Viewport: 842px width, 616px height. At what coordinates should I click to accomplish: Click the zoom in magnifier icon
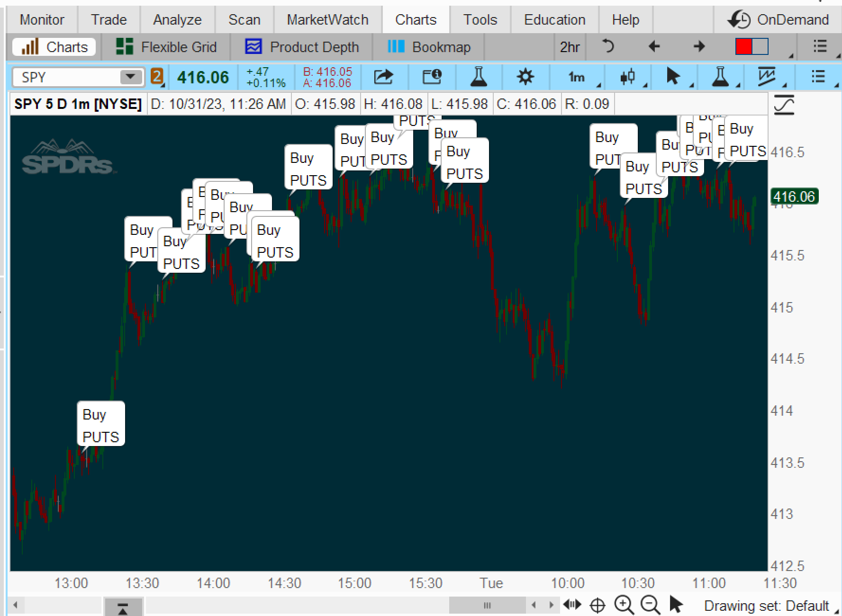coord(624,605)
